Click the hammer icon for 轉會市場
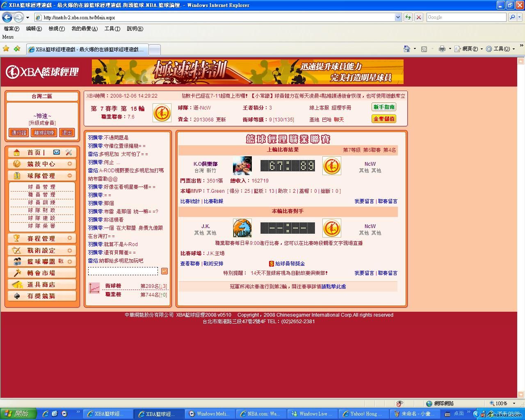Screen dimensions: 525x420 (17, 273)
